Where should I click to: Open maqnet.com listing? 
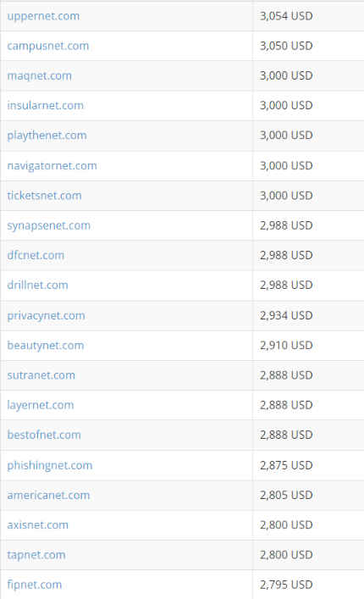point(39,76)
